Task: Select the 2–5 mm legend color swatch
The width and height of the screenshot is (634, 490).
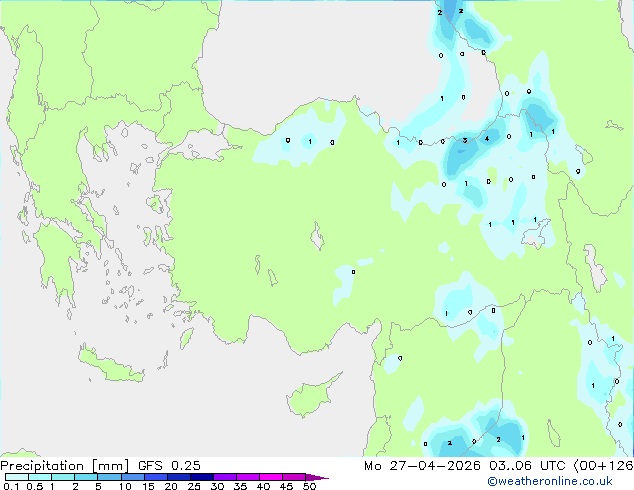Action: tap(86, 477)
